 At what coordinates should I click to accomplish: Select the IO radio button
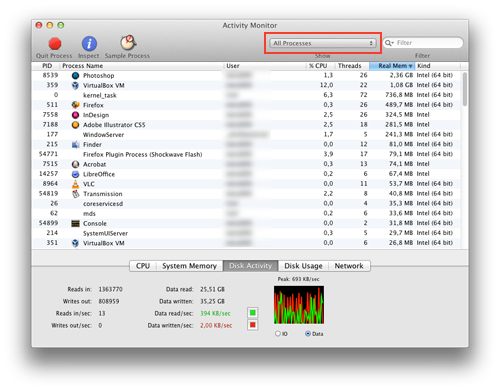click(278, 333)
